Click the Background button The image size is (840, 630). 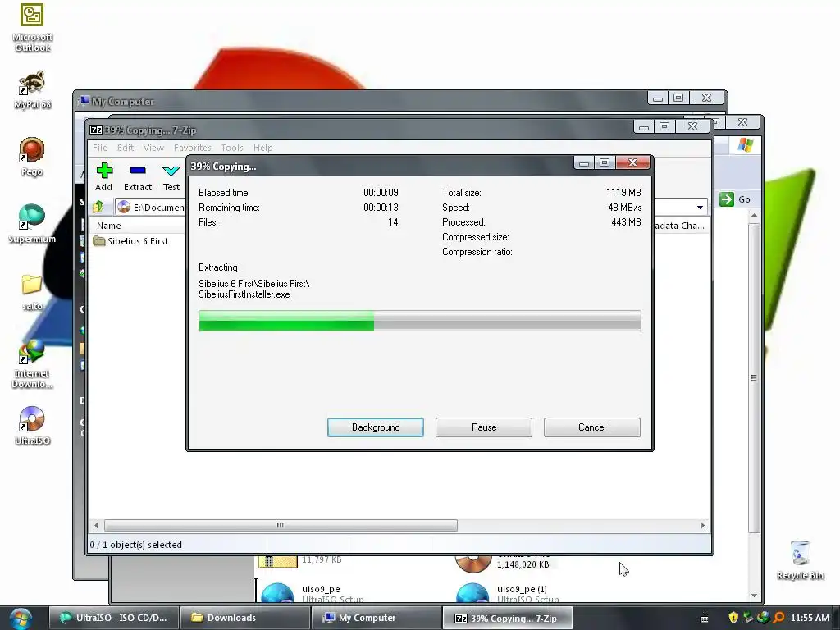pyautogui.click(x=376, y=427)
